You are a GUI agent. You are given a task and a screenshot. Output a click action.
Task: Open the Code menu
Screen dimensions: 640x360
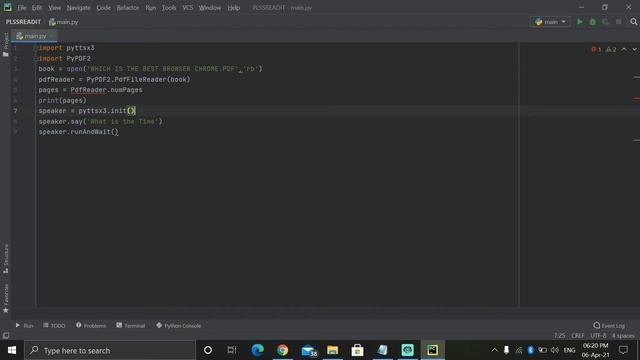tap(103, 8)
